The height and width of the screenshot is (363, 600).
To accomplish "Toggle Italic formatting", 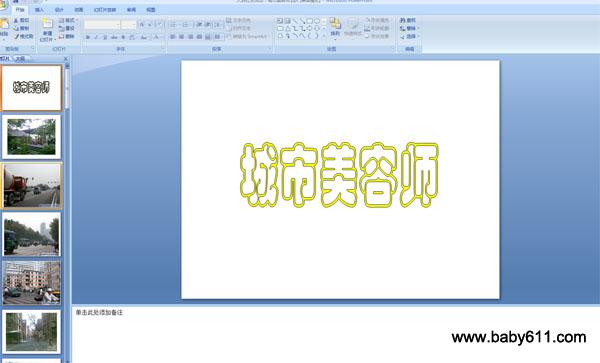I will click(96, 37).
